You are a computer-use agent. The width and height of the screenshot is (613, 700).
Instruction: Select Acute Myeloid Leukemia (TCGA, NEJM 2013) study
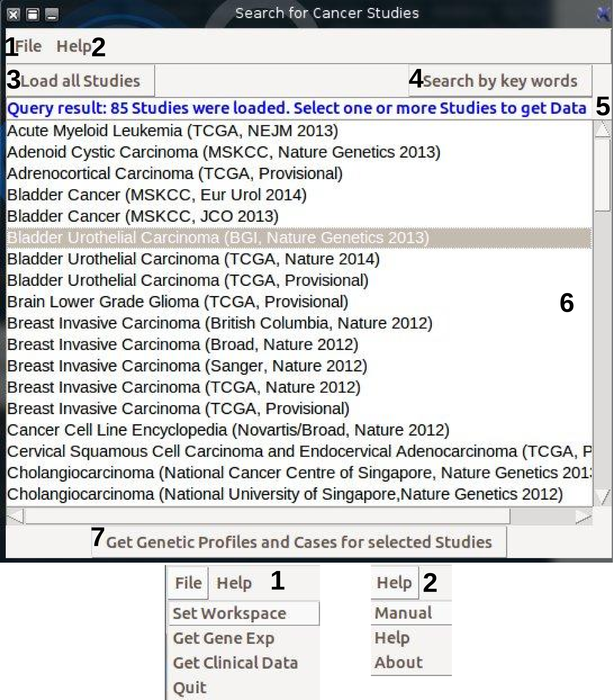coord(172,131)
